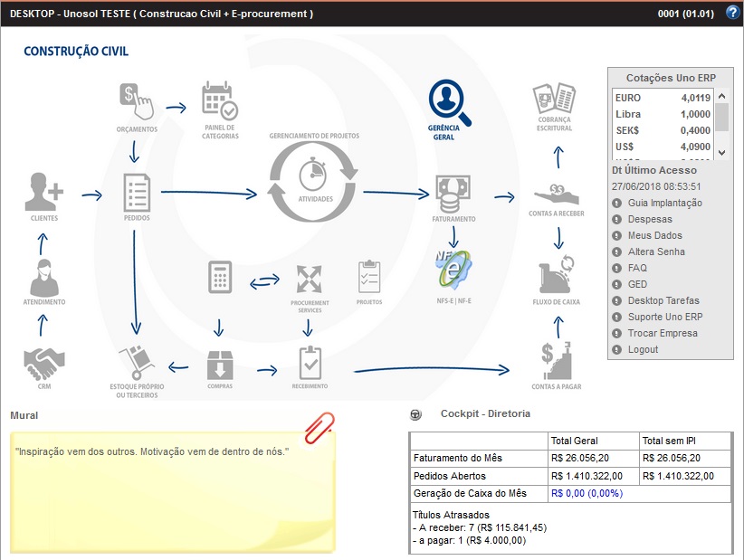Open Guia Implantação menu item

tap(664, 203)
